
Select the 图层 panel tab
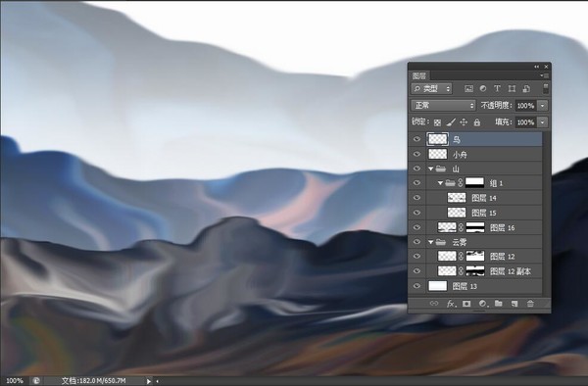click(x=419, y=75)
